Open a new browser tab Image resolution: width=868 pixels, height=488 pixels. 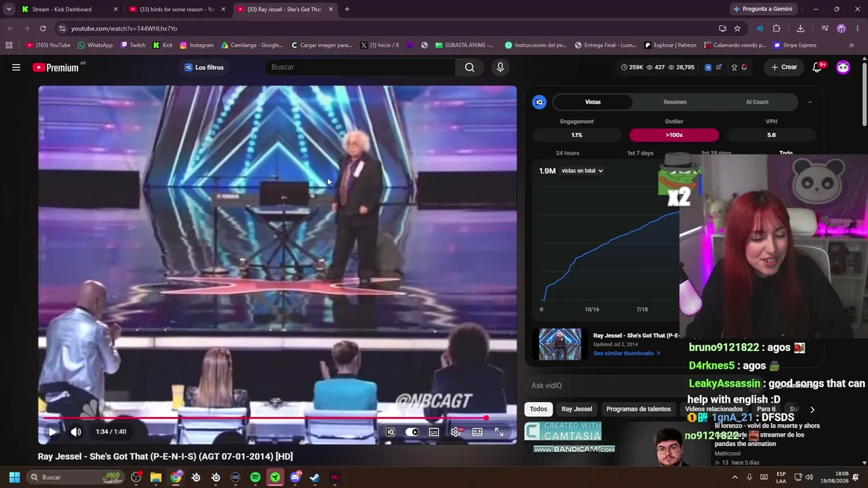point(347,9)
